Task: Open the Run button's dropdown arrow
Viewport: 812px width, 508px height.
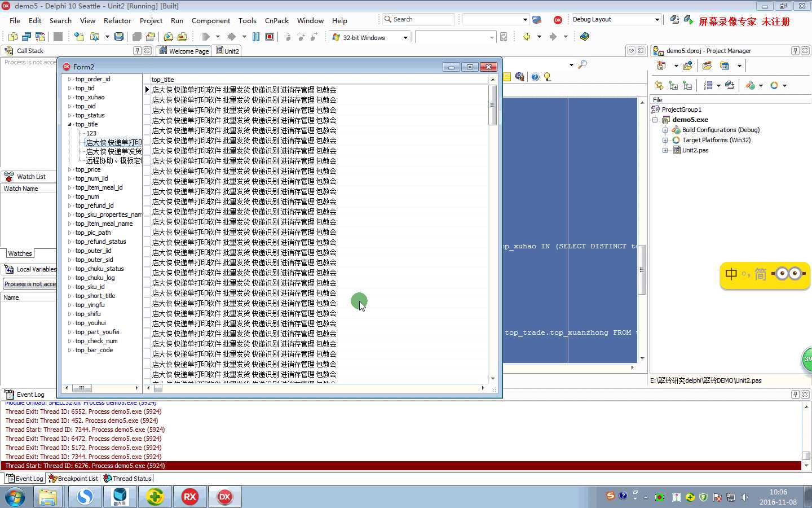Action: (x=218, y=37)
